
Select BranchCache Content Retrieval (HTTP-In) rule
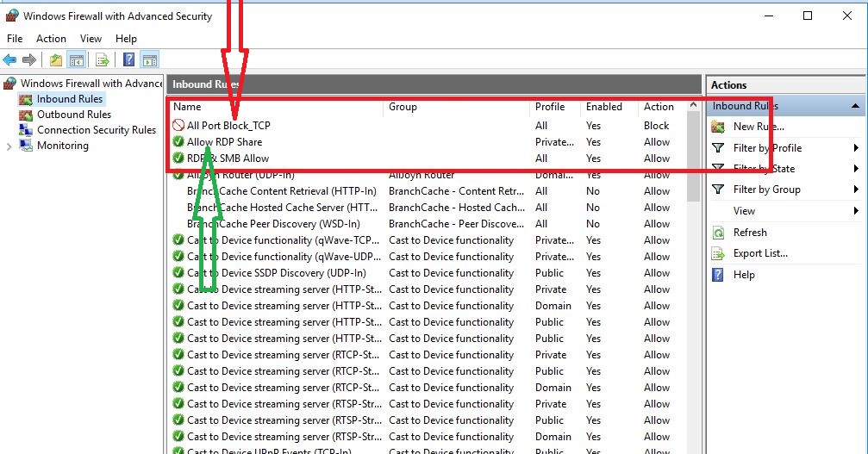click(281, 190)
